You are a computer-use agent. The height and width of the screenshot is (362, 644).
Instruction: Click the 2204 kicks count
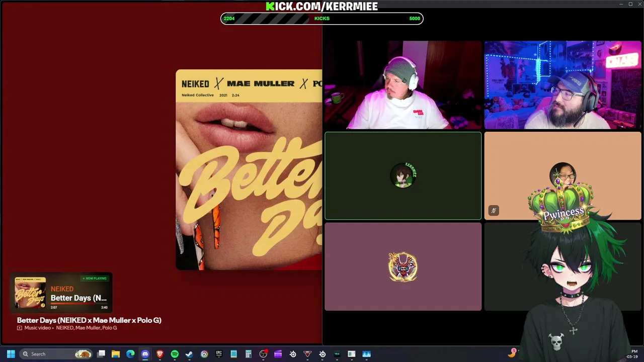229,19
